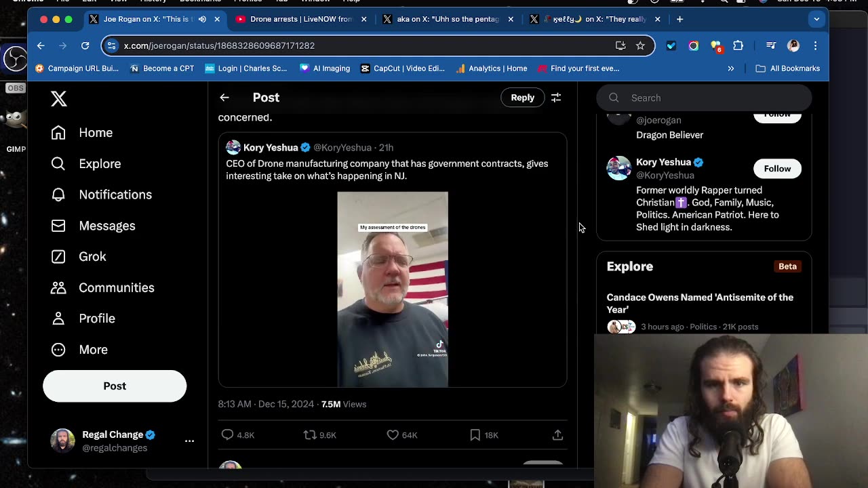
Task: Open Profile in X sidebar
Action: click(83, 319)
